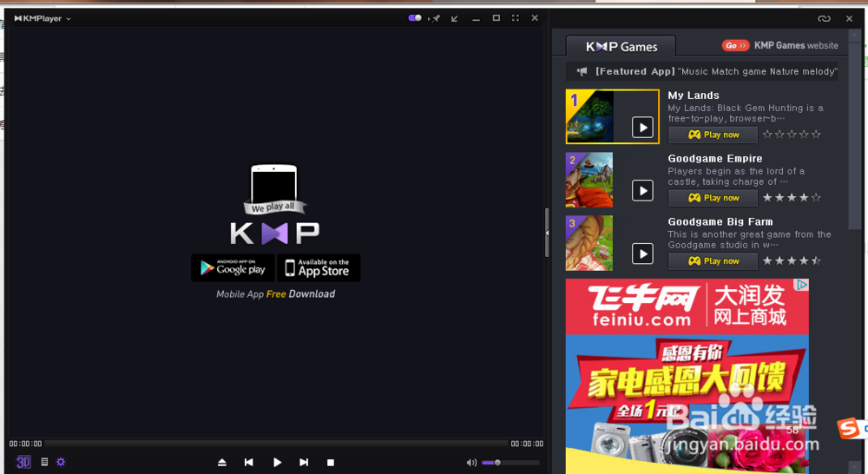
Task: Click the red Go button
Action: (736, 45)
